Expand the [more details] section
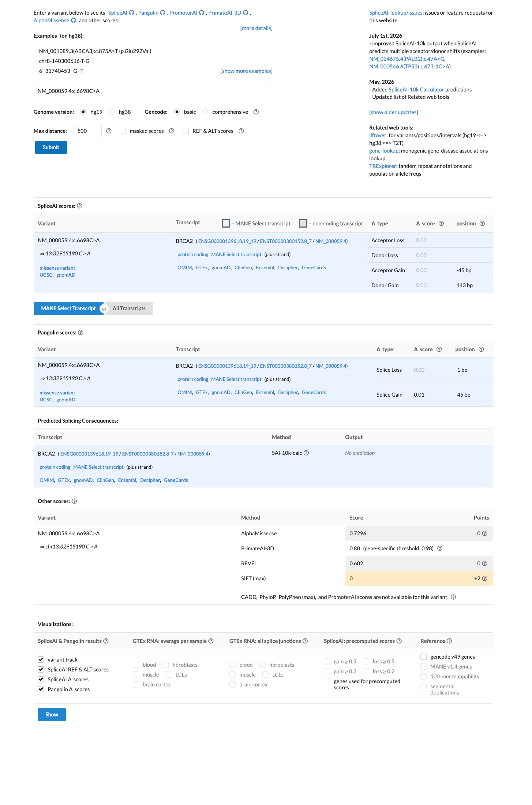The image size is (532, 805). [x=256, y=28]
